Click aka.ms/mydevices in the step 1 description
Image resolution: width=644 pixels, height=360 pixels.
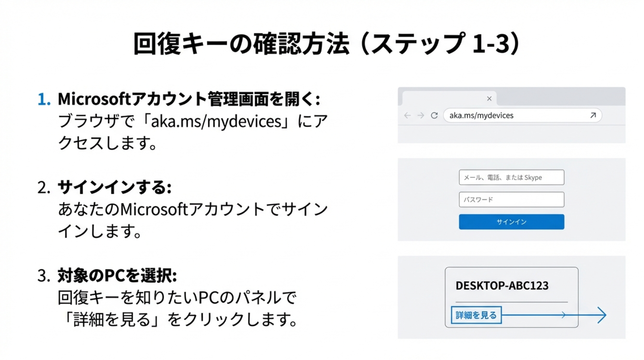(x=216, y=121)
